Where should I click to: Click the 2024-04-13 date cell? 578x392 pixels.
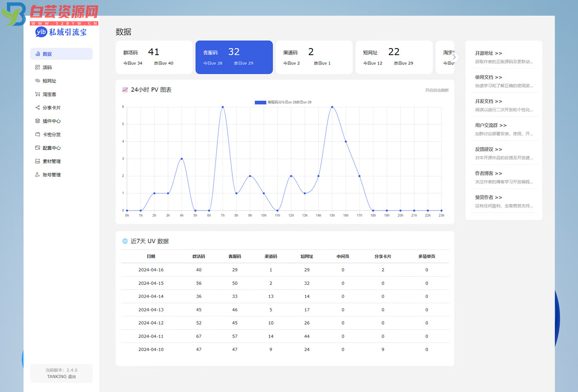pyautogui.click(x=151, y=310)
